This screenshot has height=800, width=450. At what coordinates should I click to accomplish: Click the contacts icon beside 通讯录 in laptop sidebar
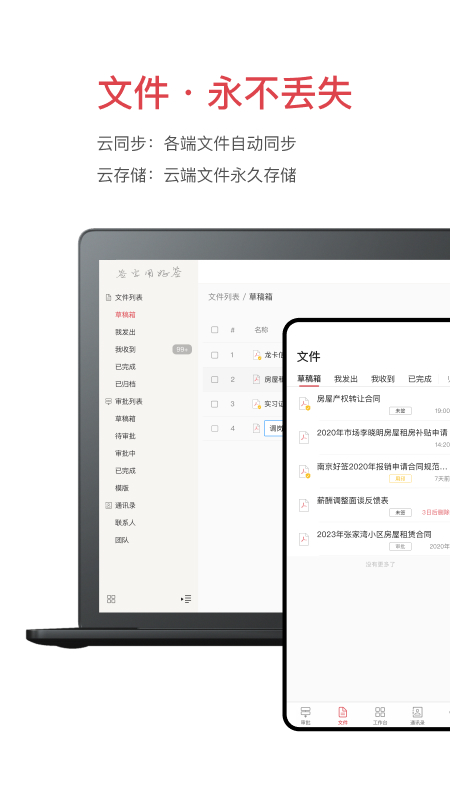tap(108, 506)
